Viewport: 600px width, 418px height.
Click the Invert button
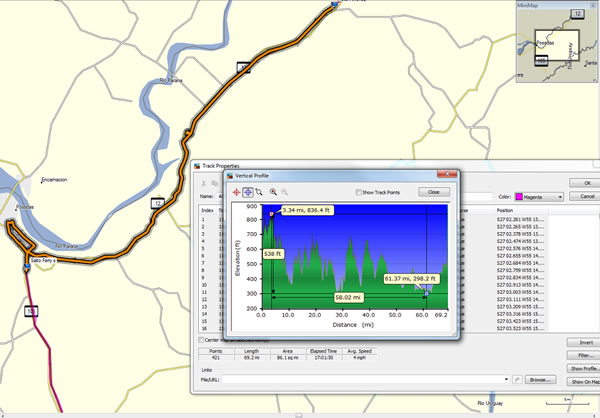(584, 343)
